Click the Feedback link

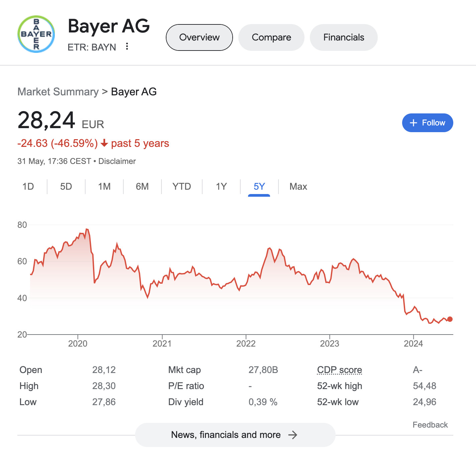pos(430,425)
